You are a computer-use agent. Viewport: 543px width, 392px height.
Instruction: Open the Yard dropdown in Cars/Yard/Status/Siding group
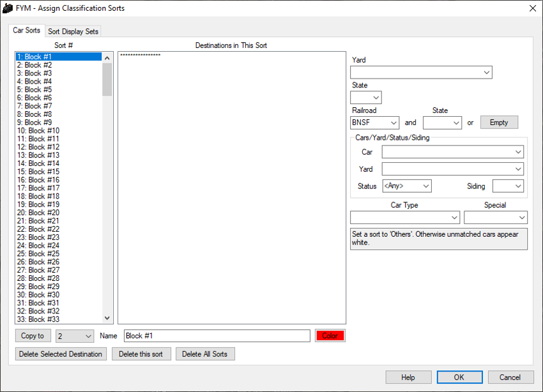click(453, 169)
